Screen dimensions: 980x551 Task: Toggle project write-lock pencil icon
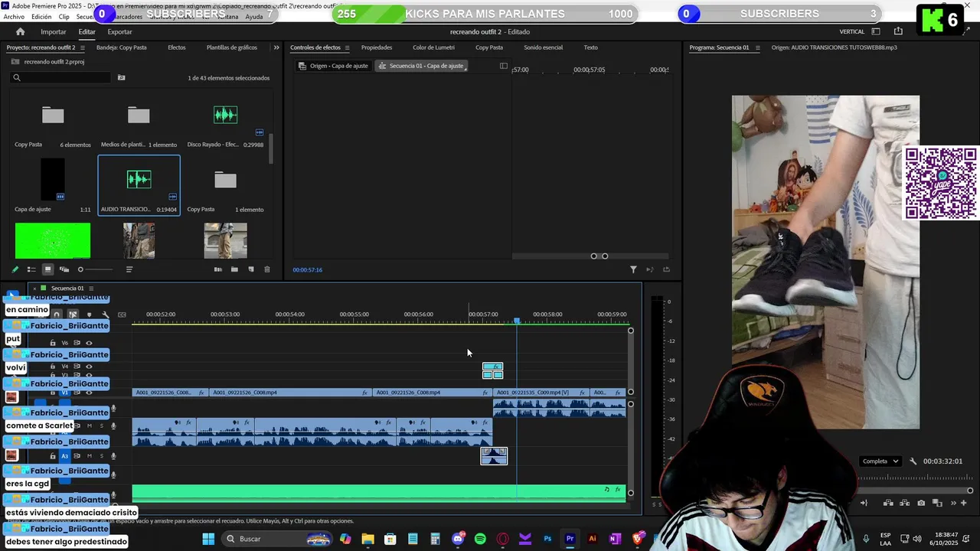click(x=15, y=269)
